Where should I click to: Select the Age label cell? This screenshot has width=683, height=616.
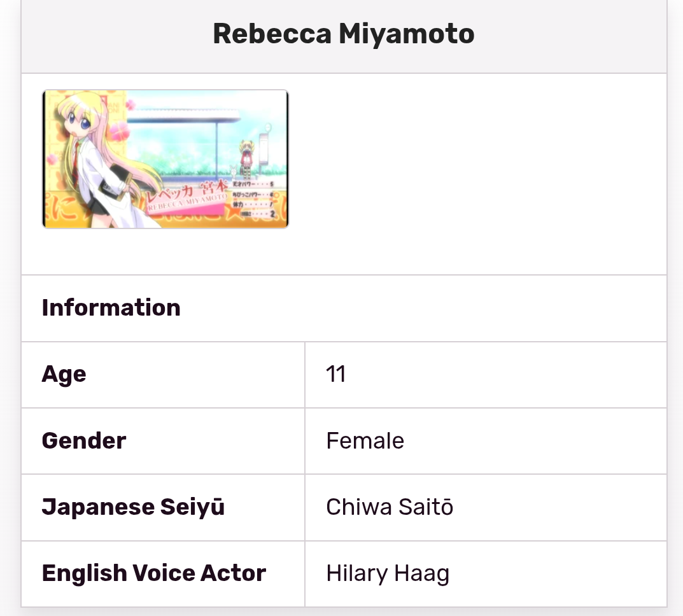point(163,375)
